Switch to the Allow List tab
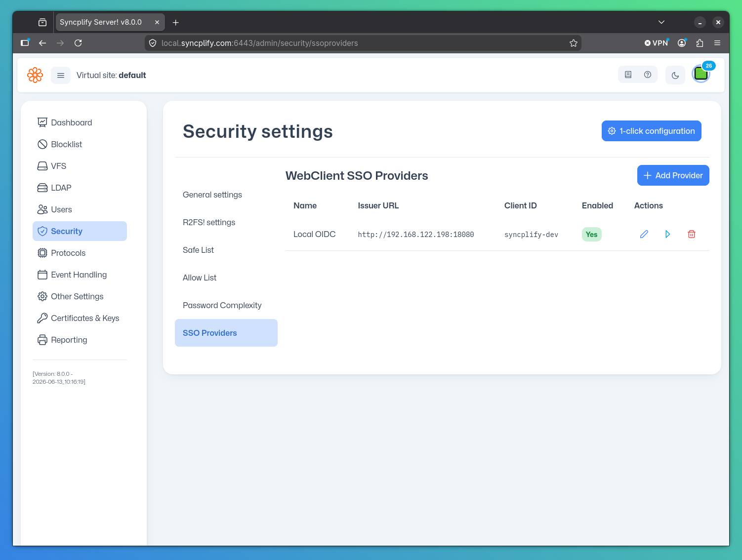742x560 pixels. click(x=226, y=278)
